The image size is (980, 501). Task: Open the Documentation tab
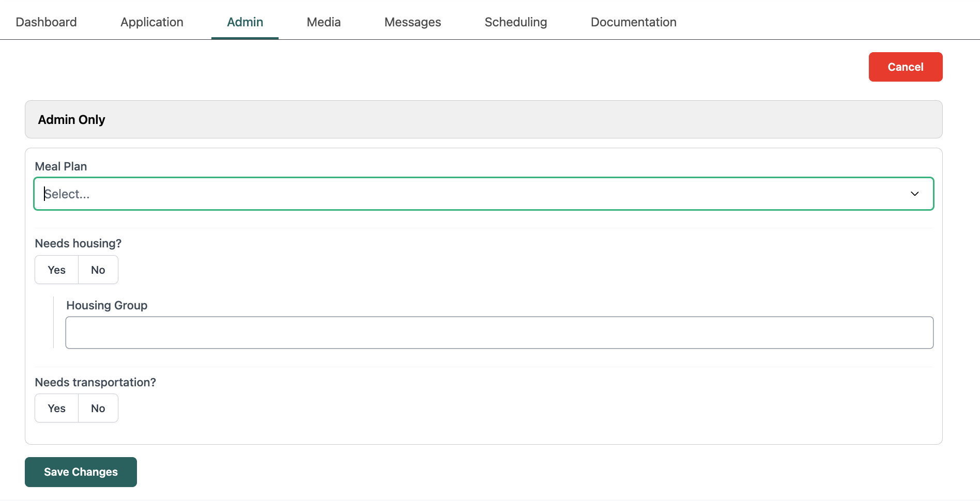pyautogui.click(x=633, y=22)
